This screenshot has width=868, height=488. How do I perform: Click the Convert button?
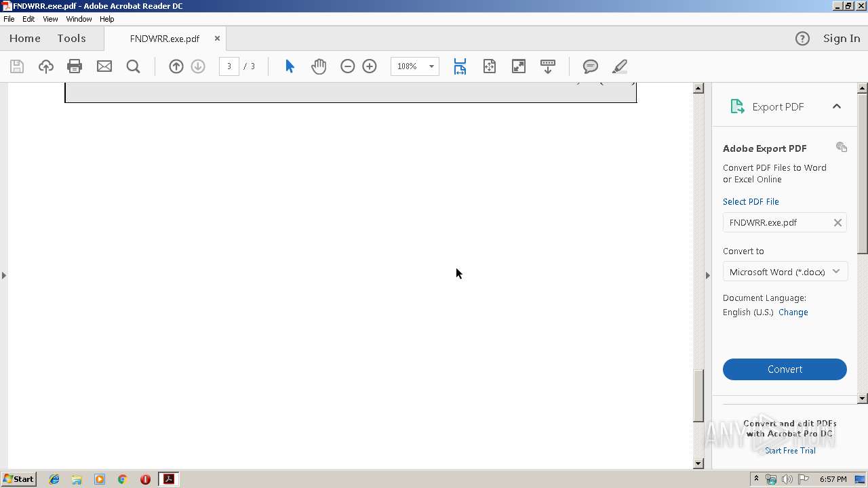pyautogui.click(x=785, y=369)
